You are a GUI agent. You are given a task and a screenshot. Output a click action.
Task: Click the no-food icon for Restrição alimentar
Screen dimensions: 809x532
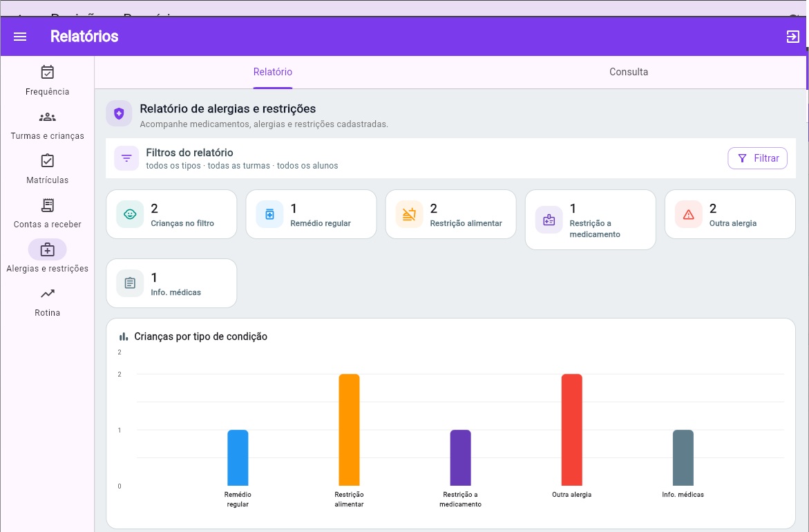click(x=409, y=214)
